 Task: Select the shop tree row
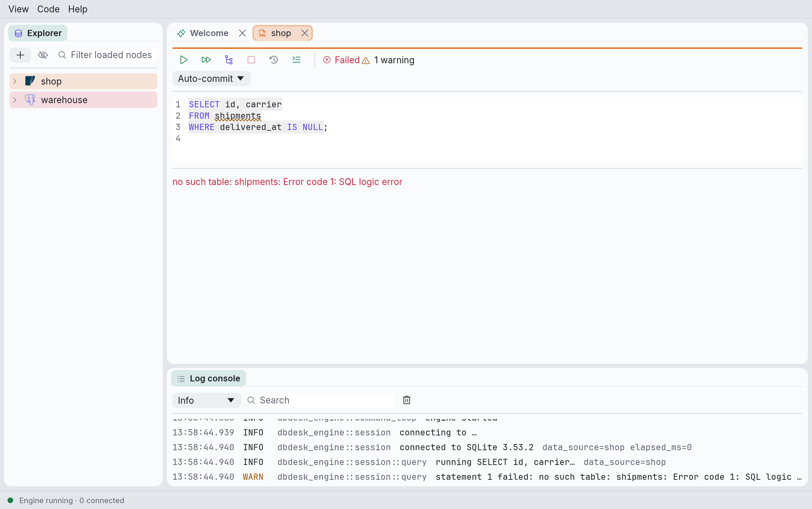(83, 81)
